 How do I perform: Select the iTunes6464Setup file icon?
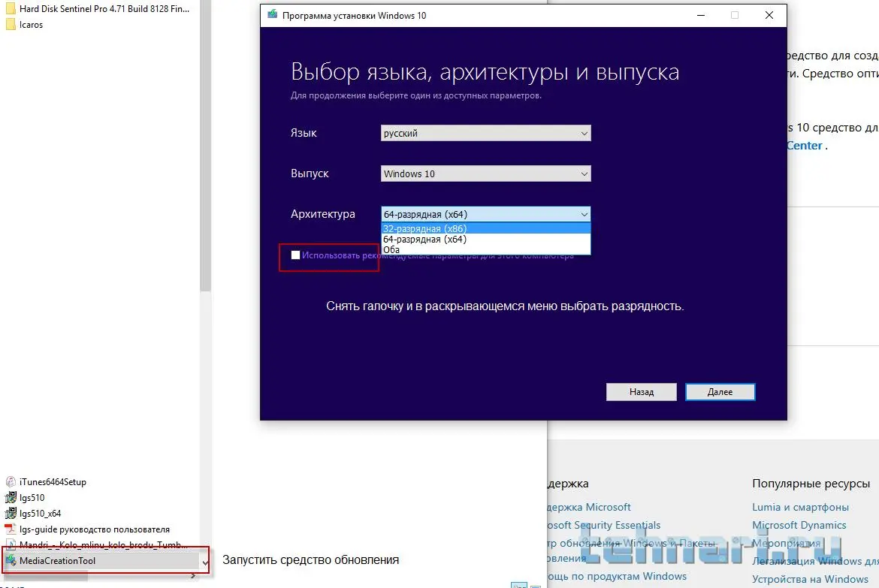(11, 481)
